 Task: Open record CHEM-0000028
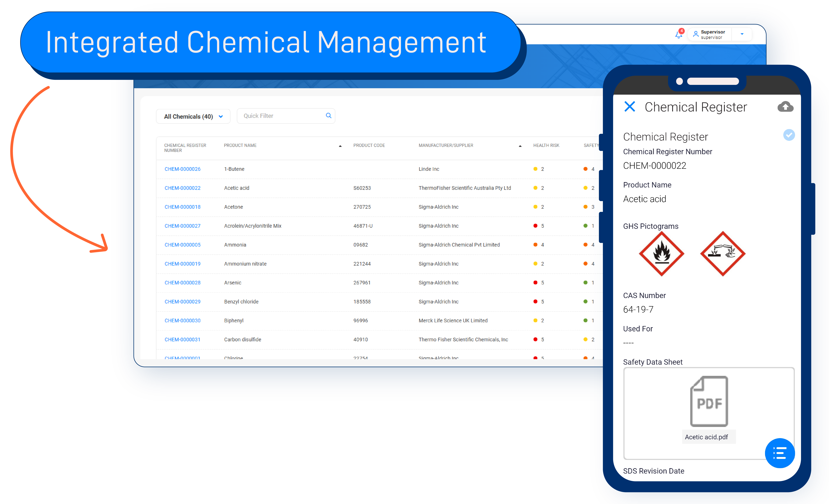coord(182,283)
